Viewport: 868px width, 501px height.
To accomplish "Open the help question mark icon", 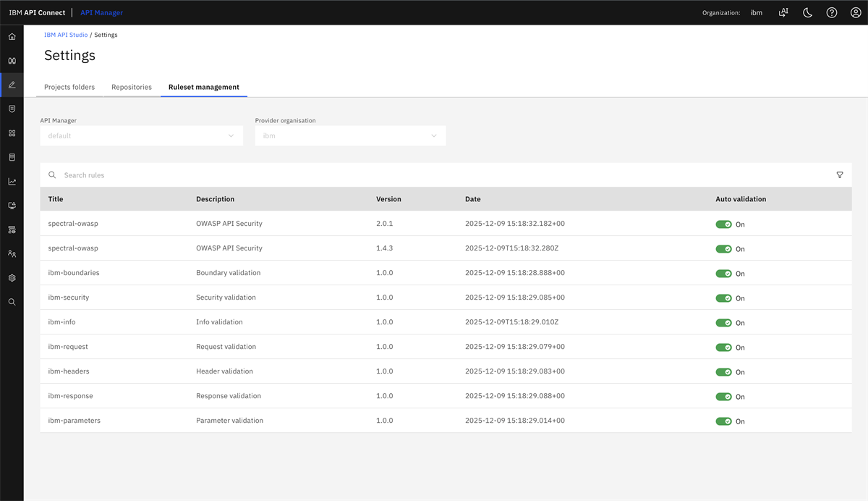I will [x=832, y=12].
